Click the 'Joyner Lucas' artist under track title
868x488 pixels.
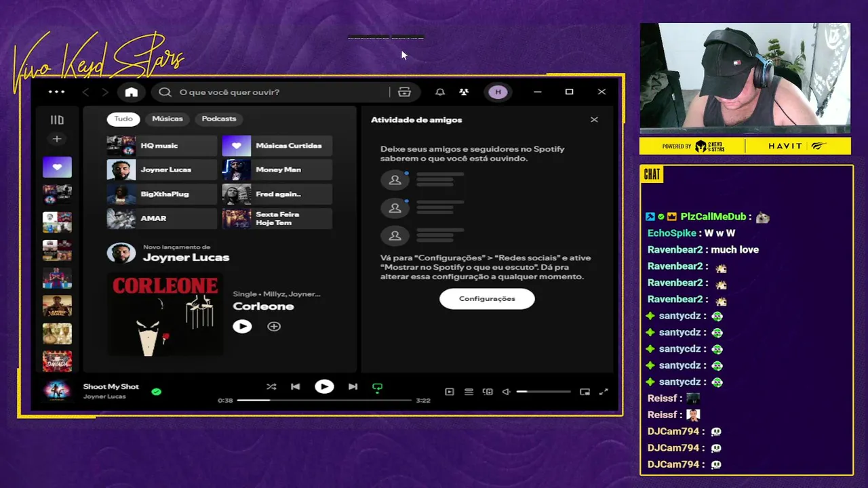[x=104, y=396]
